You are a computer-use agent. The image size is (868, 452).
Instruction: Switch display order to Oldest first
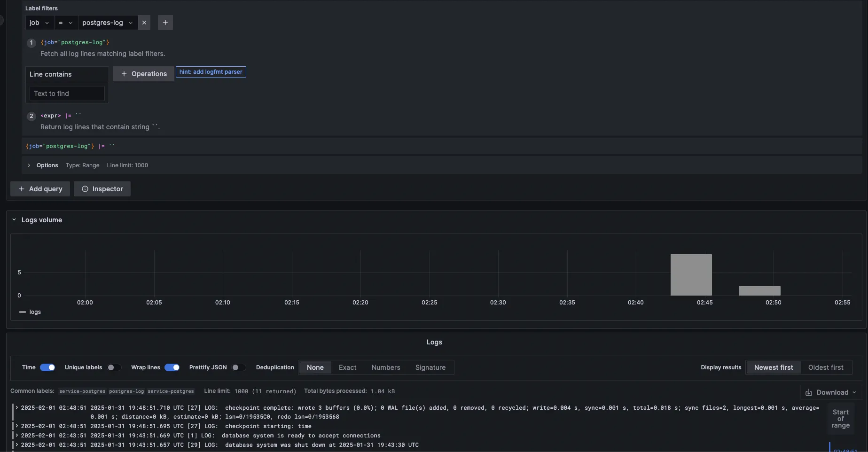825,367
